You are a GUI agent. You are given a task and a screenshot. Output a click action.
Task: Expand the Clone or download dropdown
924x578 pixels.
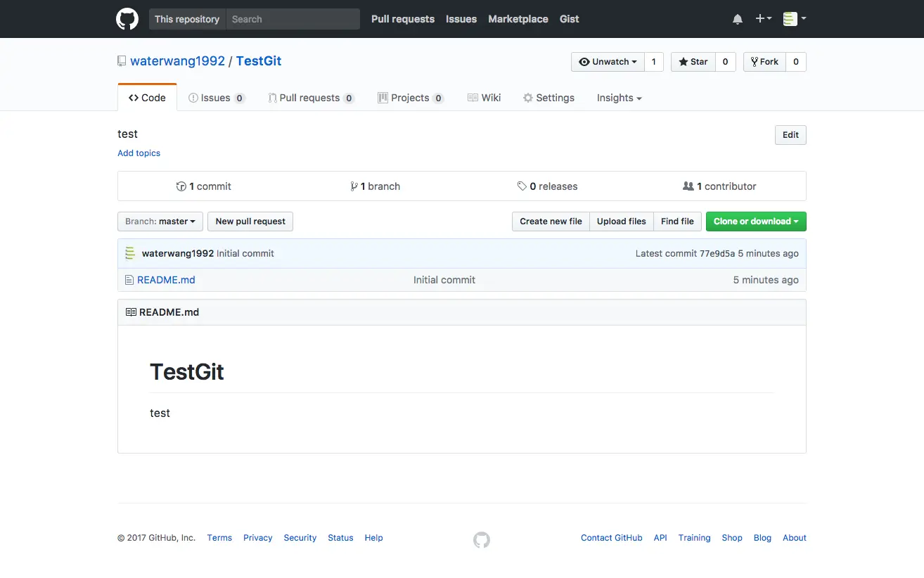coord(756,221)
